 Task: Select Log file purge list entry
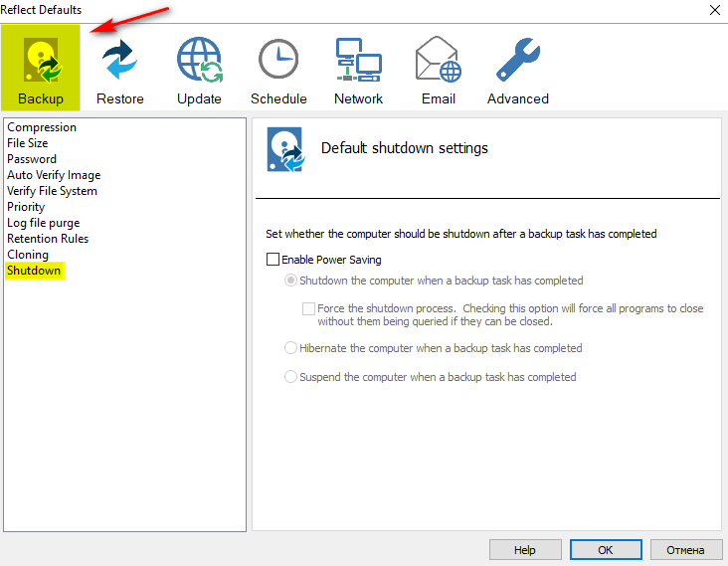[43, 223]
